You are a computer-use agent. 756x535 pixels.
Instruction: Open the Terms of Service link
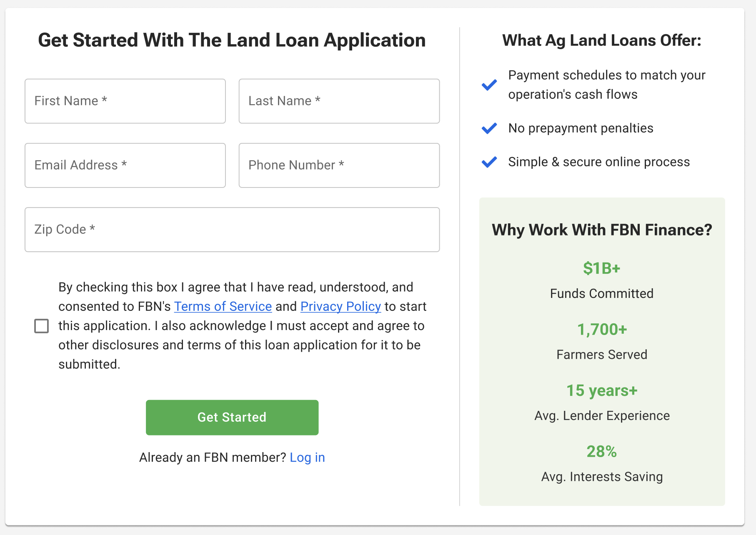pyautogui.click(x=223, y=306)
